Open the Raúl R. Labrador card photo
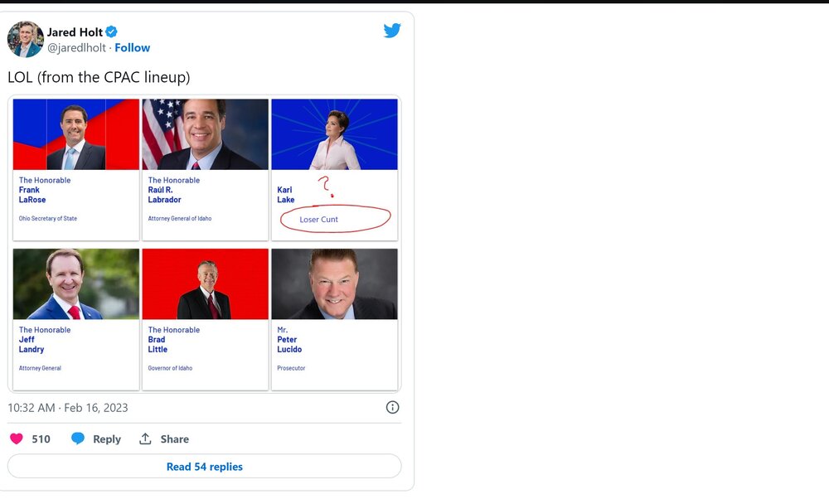 (x=205, y=134)
